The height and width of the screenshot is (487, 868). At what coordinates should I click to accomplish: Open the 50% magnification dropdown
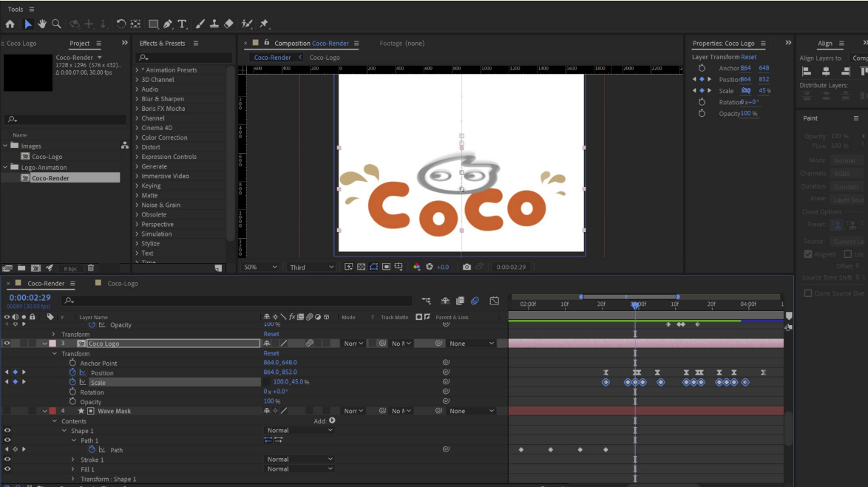point(260,267)
